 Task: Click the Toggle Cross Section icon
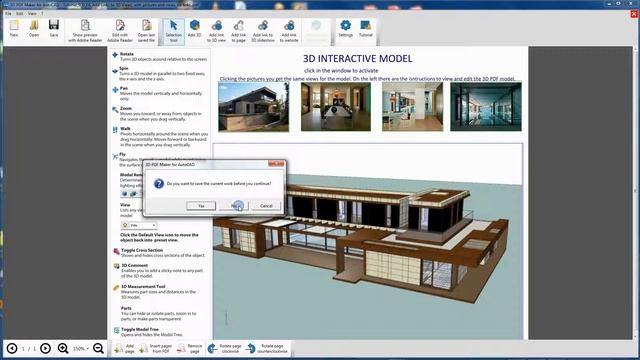(x=116, y=251)
